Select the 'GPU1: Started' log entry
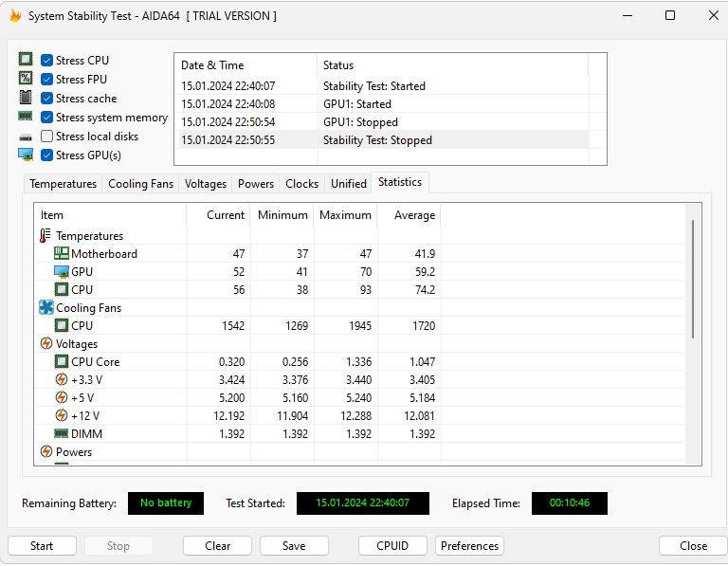 pyautogui.click(x=382, y=104)
